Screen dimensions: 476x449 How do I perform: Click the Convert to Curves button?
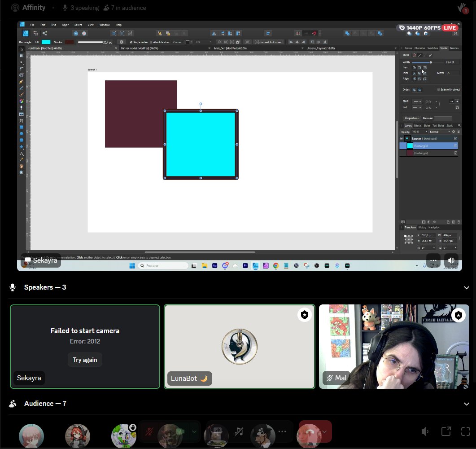(269, 42)
